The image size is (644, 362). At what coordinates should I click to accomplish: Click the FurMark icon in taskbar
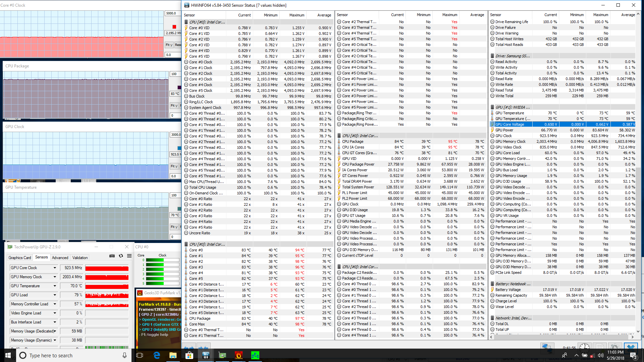(238, 355)
